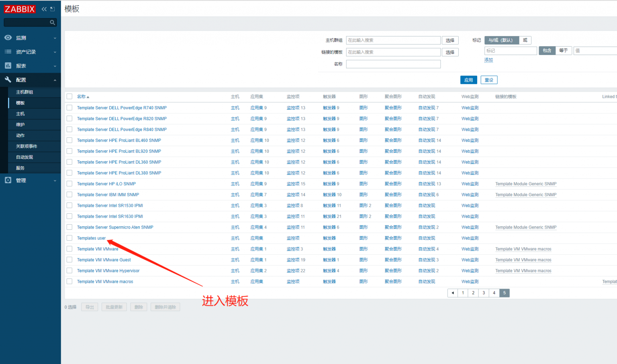This screenshot has height=364, width=617.
Task: Select the 或 tag option
Action: (x=525, y=40)
